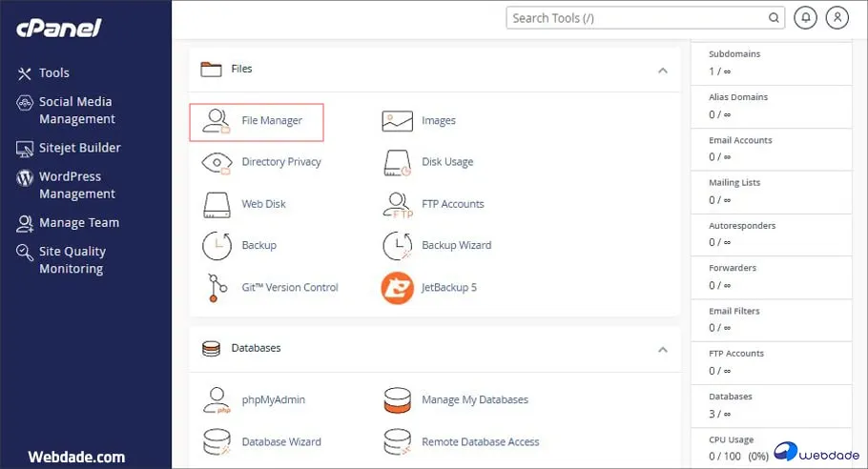Image resolution: width=868 pixels, height=469 pixels.
Task: Select Tools in the sidebar
Action: pos(53,72)
